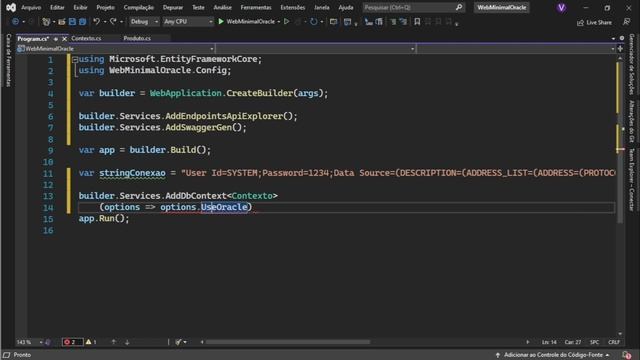
Task: Open the middle type navigation dropdown
Action: (316, 49)
